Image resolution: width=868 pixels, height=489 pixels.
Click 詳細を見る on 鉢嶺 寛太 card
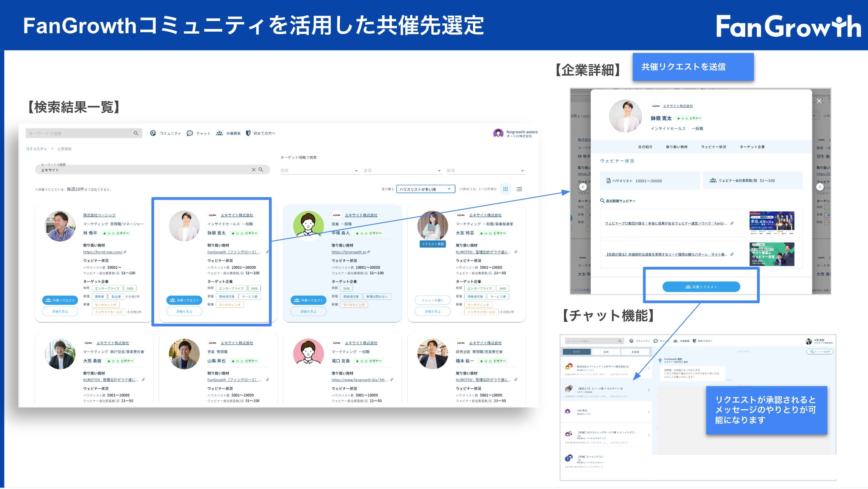[184, 312]
